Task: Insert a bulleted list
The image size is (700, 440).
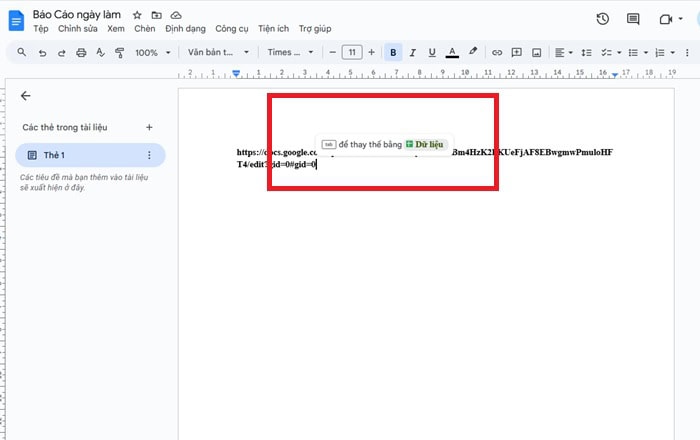Action: tap(633, 53)
